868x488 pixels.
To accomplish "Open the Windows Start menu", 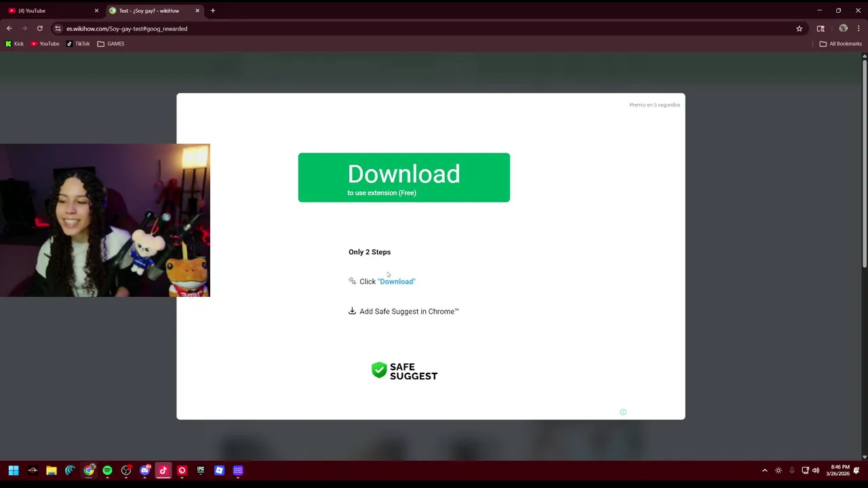I will (14, 470).
